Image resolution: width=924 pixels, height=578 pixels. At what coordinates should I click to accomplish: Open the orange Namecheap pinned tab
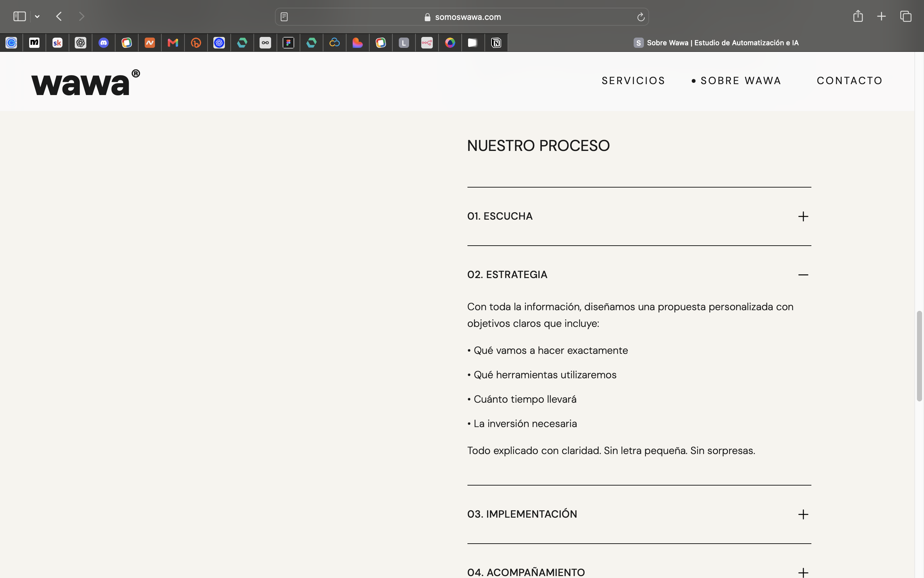[x=150, y=43]
